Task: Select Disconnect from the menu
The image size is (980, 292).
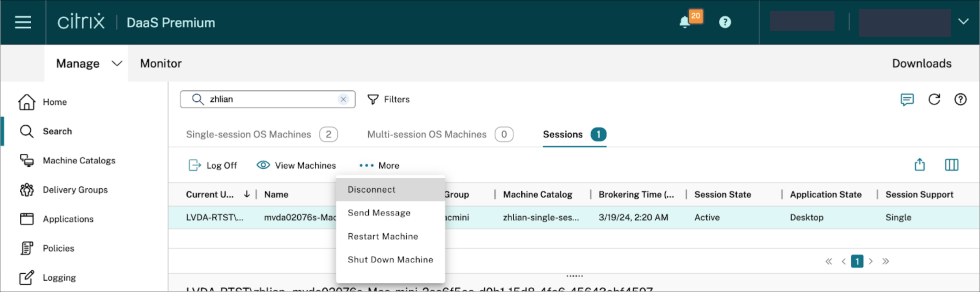Action: 371,190
